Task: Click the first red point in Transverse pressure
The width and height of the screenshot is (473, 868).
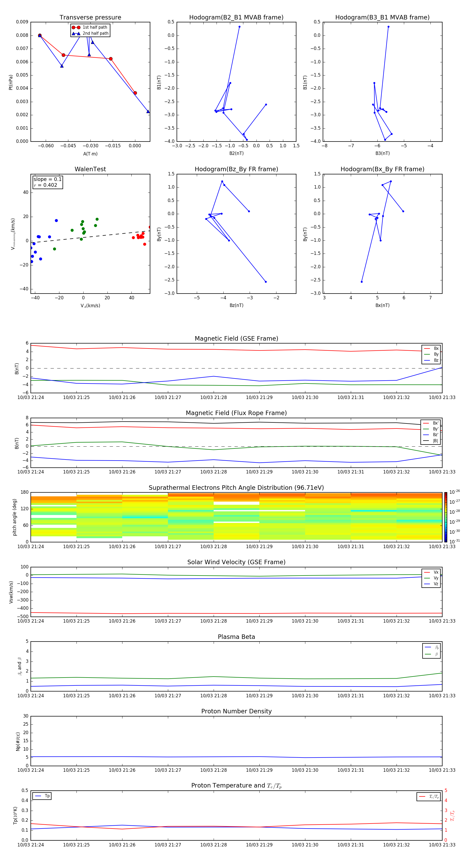Action: (x=40, y=36)
